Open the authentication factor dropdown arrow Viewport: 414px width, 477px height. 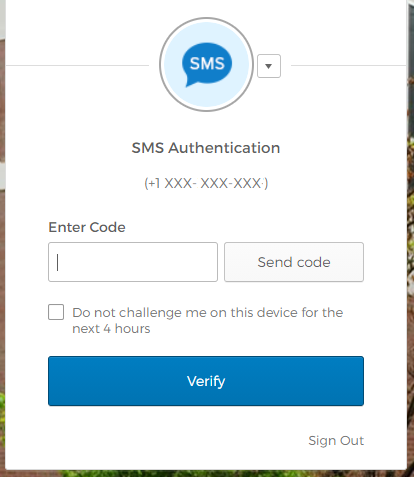point(269,66)
